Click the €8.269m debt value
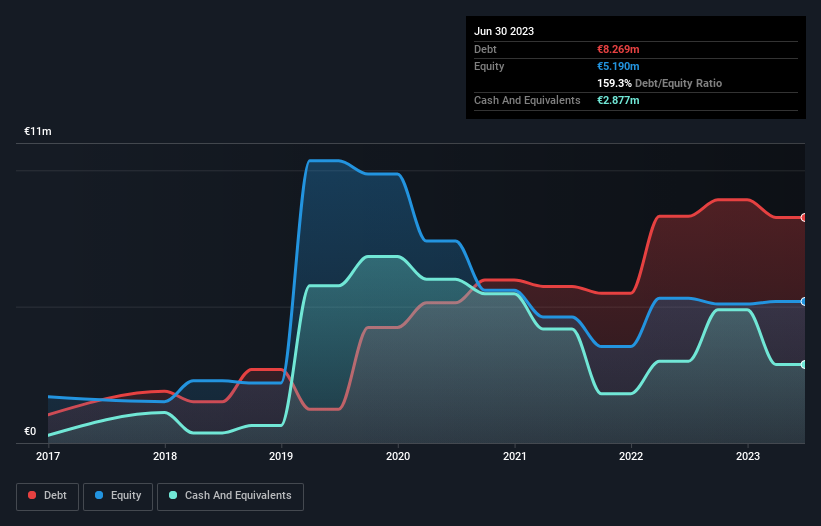Screen dimensions: 821x526 coord(618,49)
